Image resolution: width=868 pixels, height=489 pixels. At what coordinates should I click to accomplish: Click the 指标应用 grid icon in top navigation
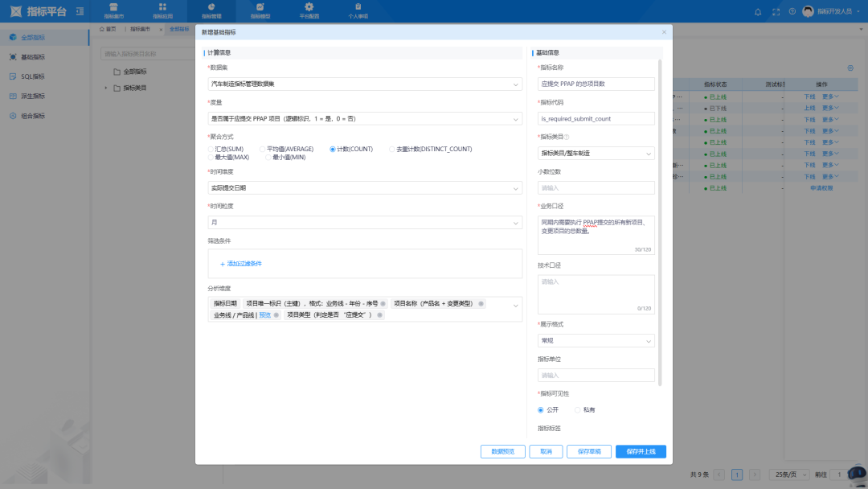point(162,7)
